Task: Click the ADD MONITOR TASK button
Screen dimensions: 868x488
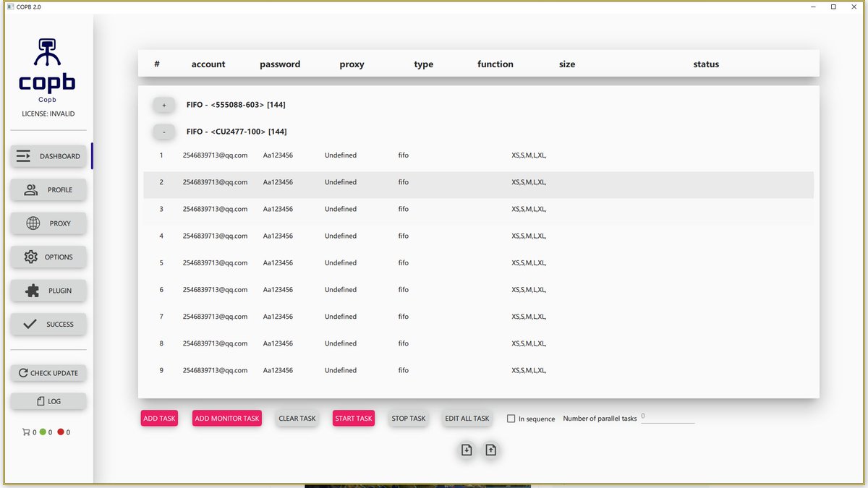Action: pos(226,418)
